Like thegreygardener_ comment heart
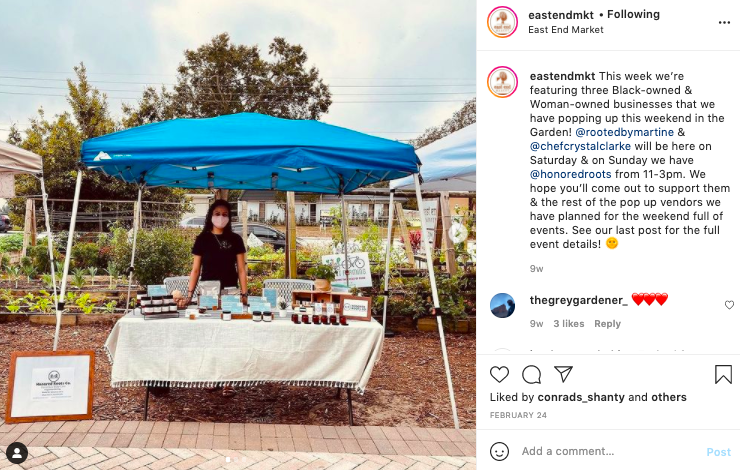This screenshot has width=740, height=470. point(729,305)
